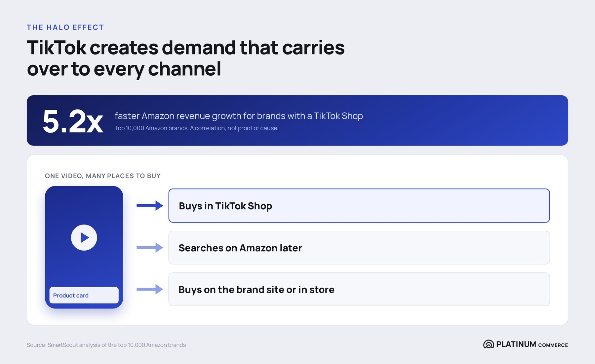595x364 pixels.
Task: Click the PLATINUM COMMERCE wordmark text
Action: click(532, 344)
